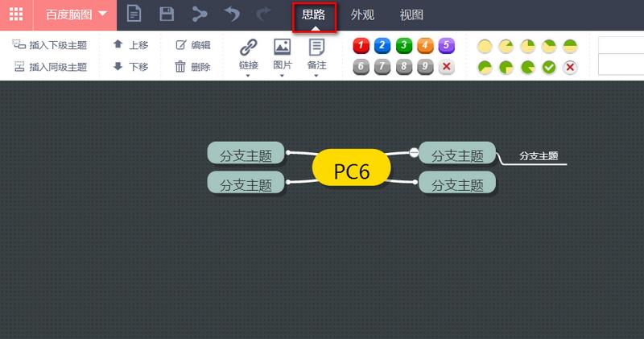The image size is (644, 339).
Task: Click 插入下级主题 to add child topic
Action: point(50,45)
